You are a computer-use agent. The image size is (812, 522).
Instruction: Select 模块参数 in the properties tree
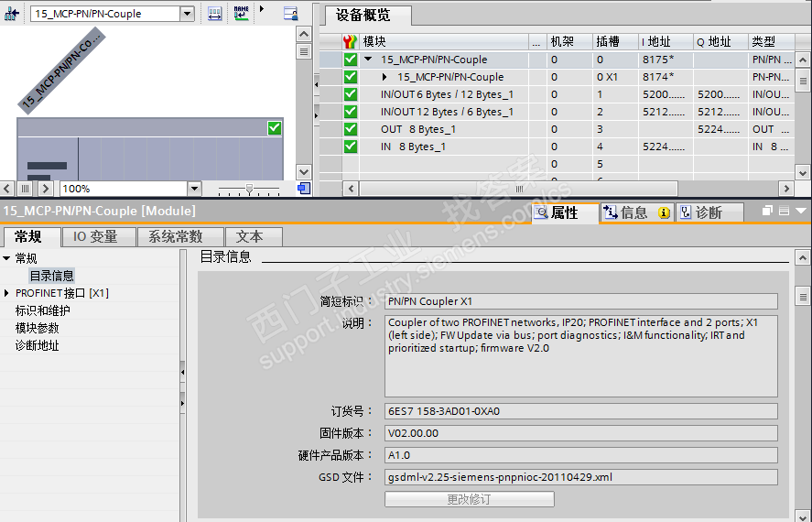point(38,328)
